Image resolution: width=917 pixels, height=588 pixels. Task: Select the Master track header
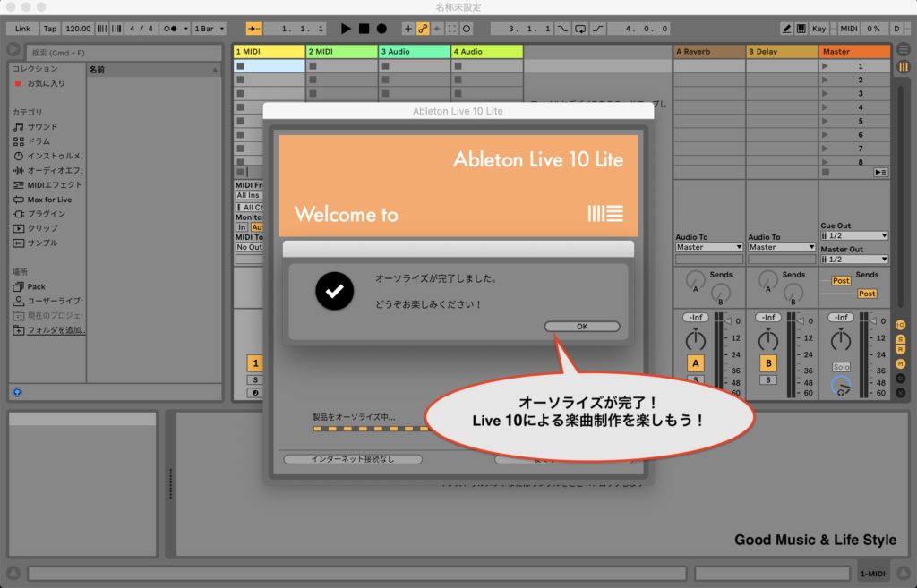(853, 51)
